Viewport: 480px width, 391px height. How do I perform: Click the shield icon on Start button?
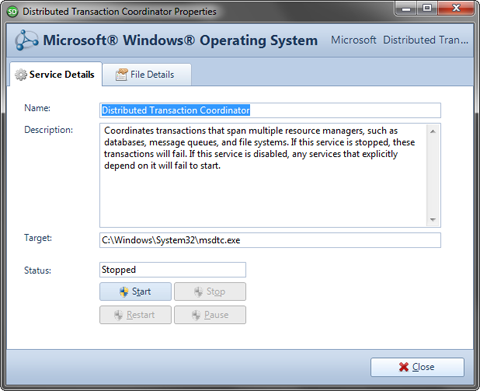point(124,292)
